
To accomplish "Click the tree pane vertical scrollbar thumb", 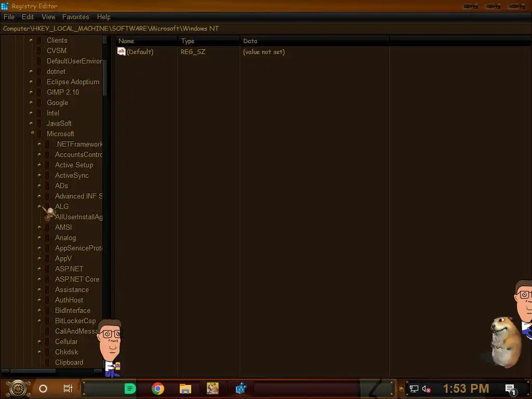I will pos(105,78).
